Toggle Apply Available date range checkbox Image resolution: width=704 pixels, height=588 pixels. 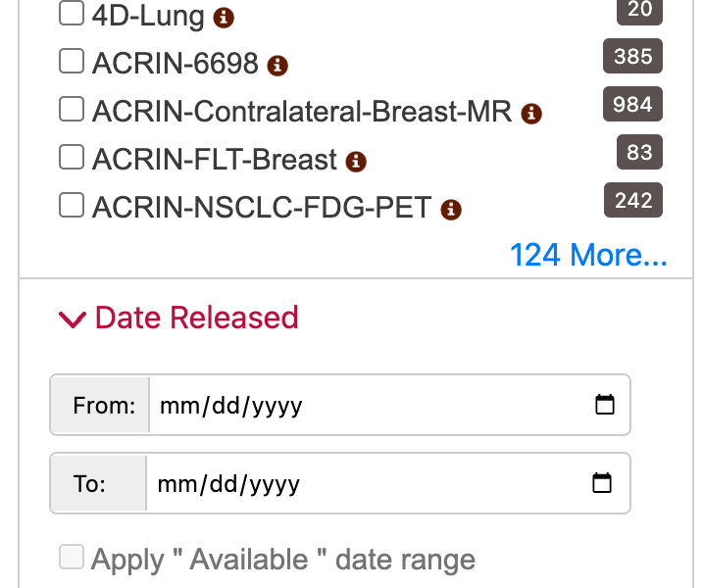click(x=72, y=557)
